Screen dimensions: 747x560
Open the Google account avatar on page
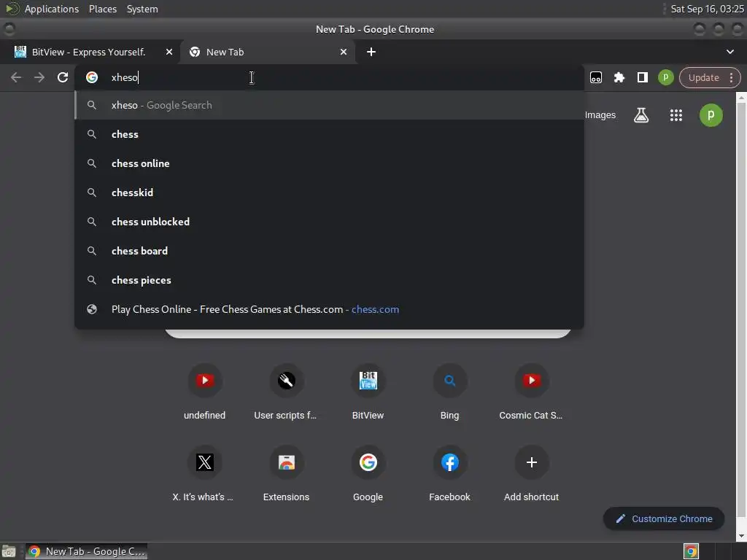click(711, 114)
